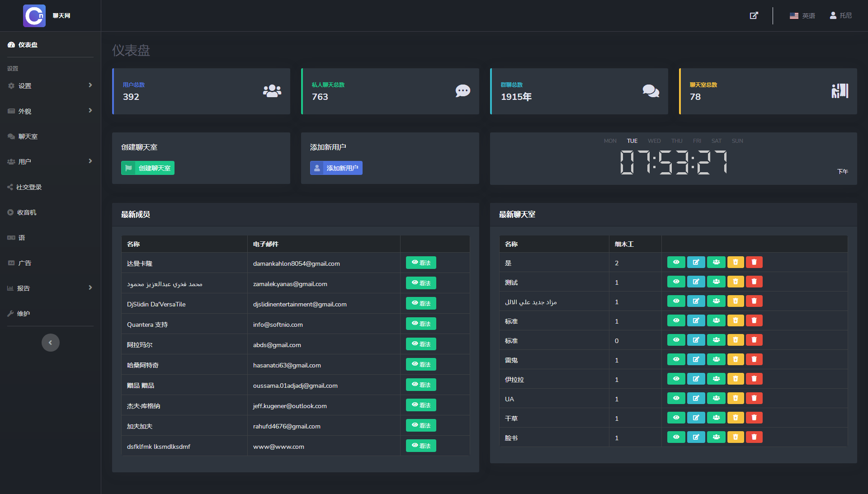View member 达曼卡隆 with eye button
This screenshot has width=868, height=494.
[x=420, y=263]
